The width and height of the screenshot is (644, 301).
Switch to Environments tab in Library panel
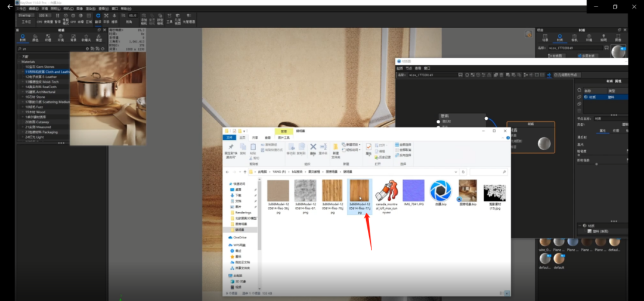pyautogui.click(x=61, y=38)
